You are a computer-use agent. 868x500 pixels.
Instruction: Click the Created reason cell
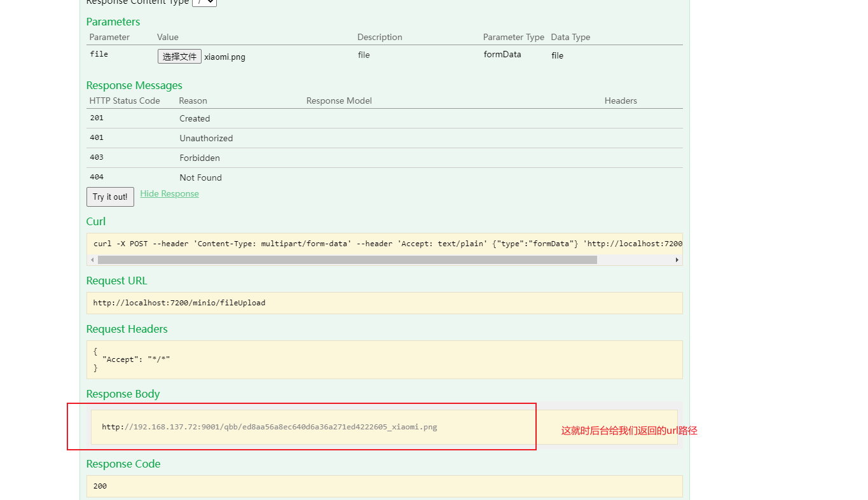coord(195,118)
